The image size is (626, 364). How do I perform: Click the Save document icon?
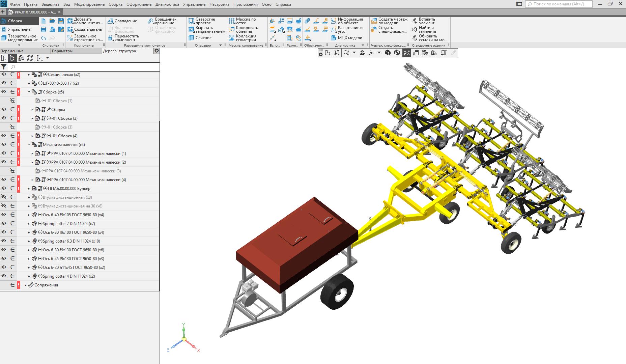tap(61, 21)
